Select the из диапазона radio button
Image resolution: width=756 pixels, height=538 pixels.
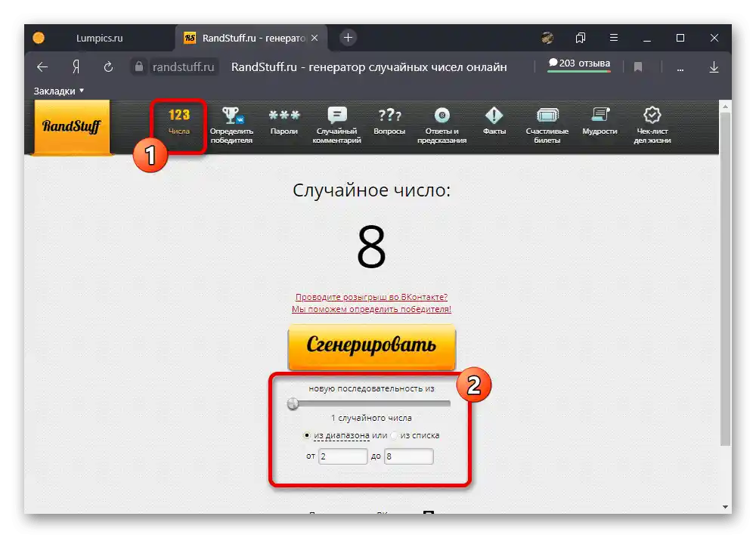[x=307, y=435]
